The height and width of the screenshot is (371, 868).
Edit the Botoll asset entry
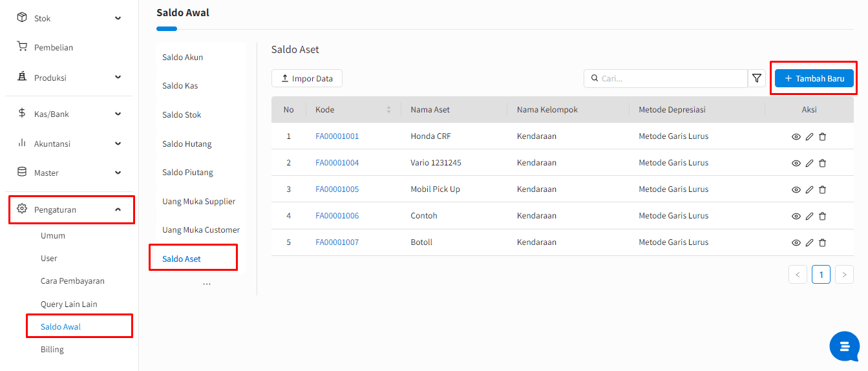(x=809, y=242)
